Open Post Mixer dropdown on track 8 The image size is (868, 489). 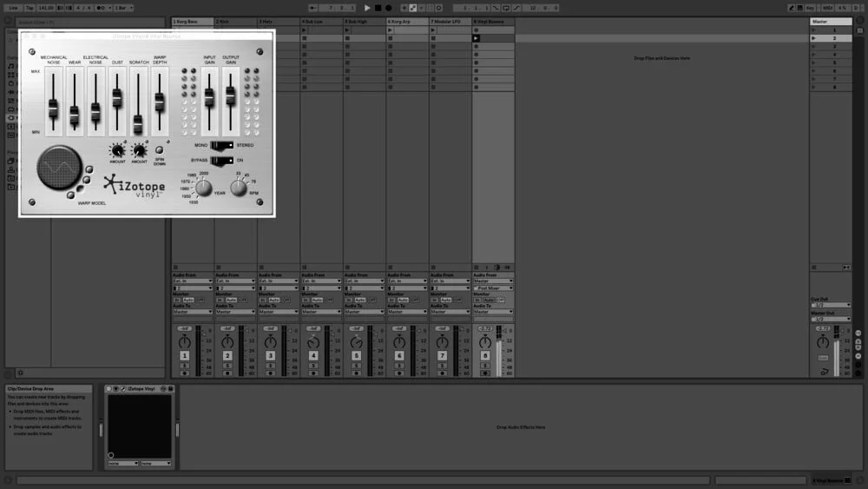tap(493, 288)
